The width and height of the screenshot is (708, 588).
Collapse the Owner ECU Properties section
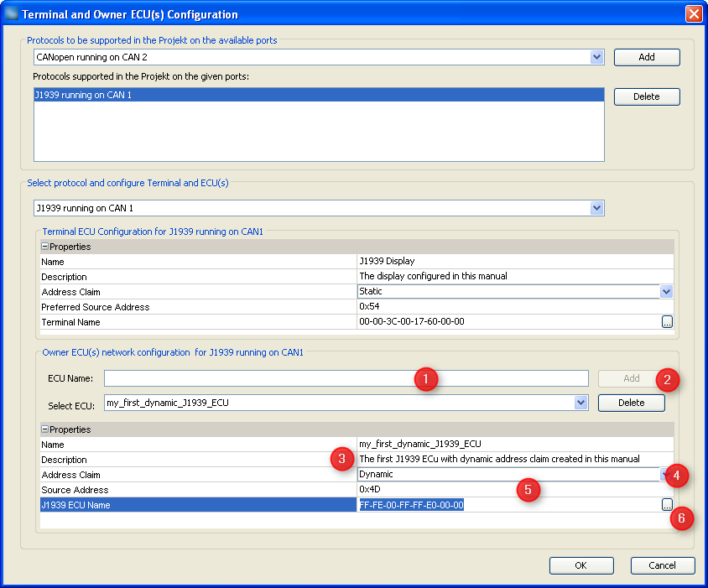(45, 429)
